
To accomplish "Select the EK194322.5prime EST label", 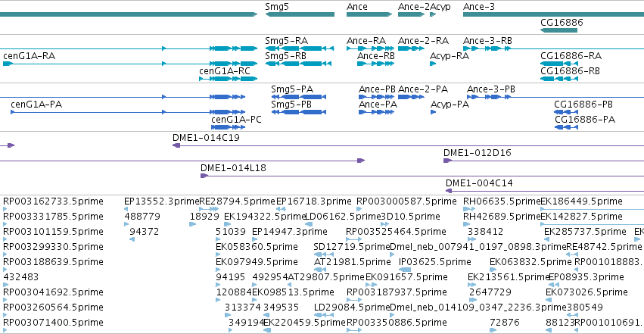I will (265, 217).
